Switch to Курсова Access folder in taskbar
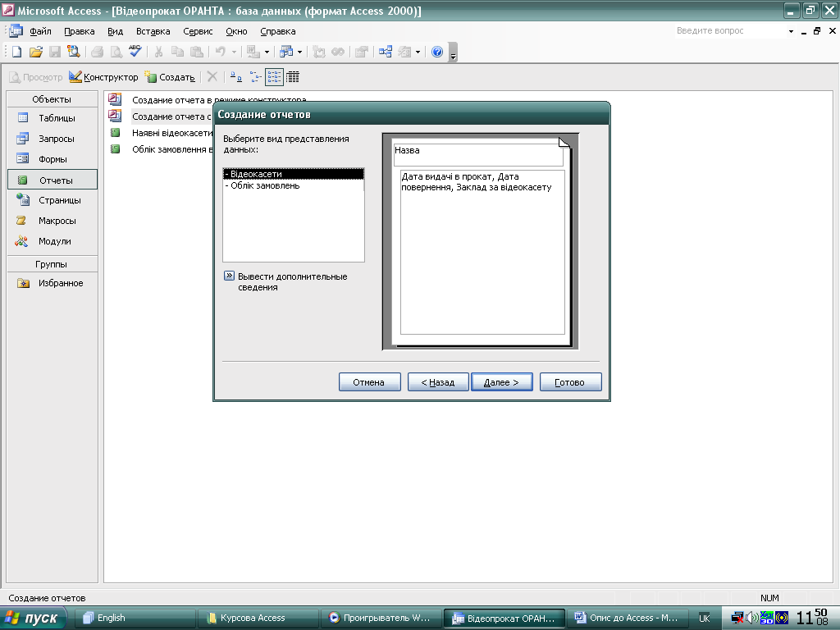The height and width of the screenshot is (630, 840). (x=258, y=618)
